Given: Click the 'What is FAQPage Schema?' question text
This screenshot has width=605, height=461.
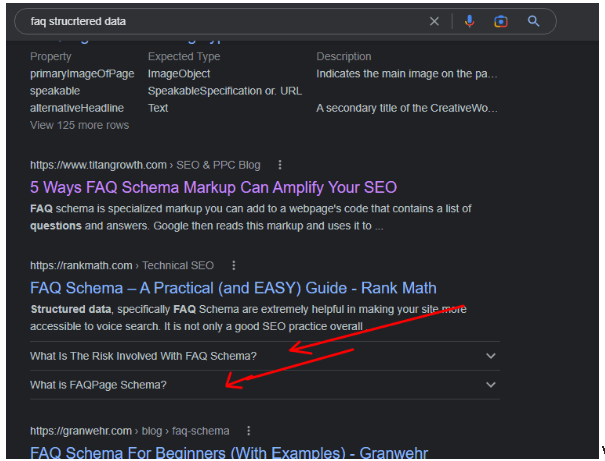Looking at the screenshot, I should click(98, 385).
